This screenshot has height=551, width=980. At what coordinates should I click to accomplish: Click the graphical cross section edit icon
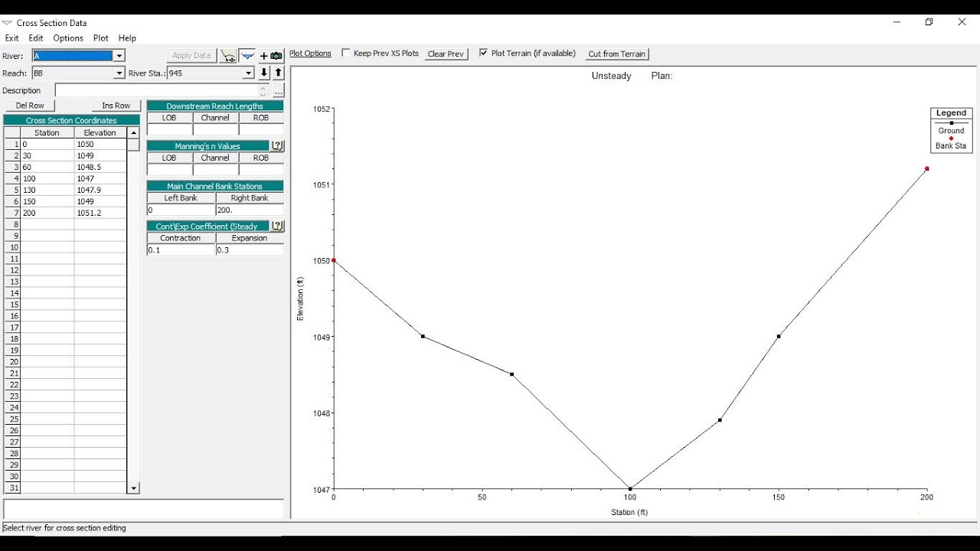(x=228, y=55)
